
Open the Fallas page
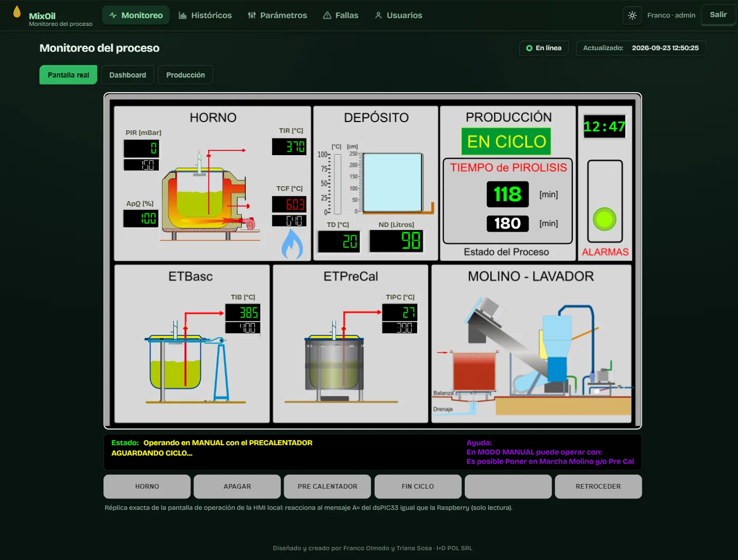point(341,16)
